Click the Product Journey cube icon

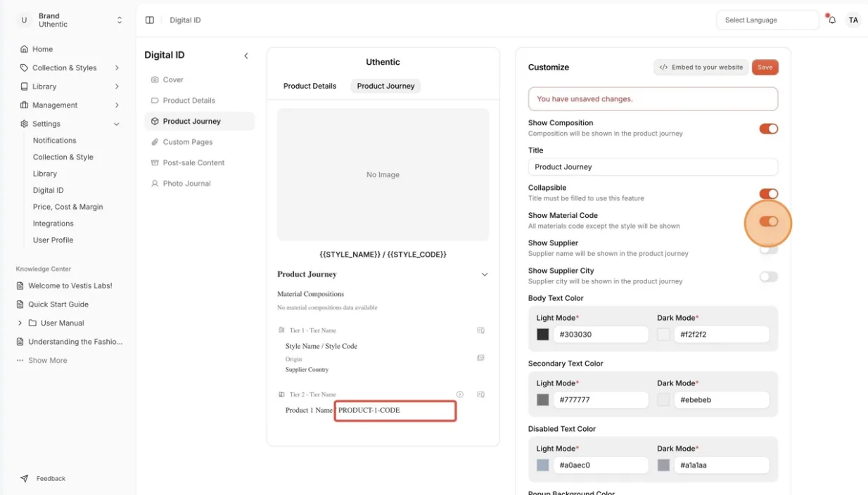[155, 122]
